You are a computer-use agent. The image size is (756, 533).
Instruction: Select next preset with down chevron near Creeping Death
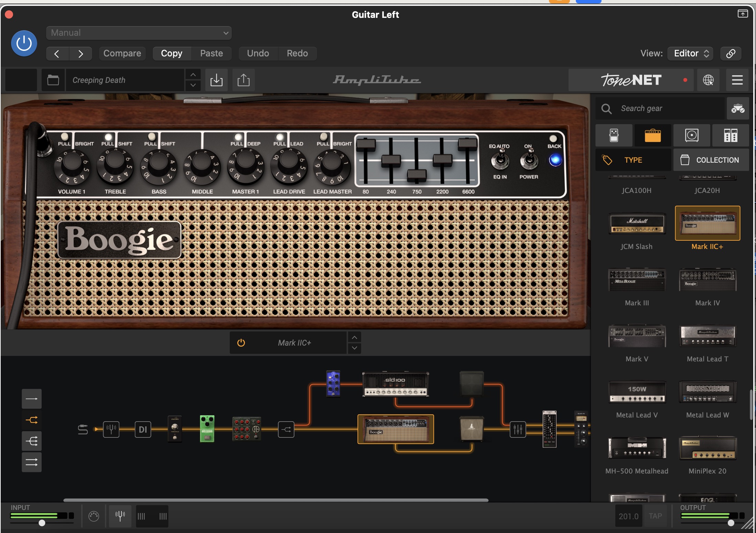point(193,85)
